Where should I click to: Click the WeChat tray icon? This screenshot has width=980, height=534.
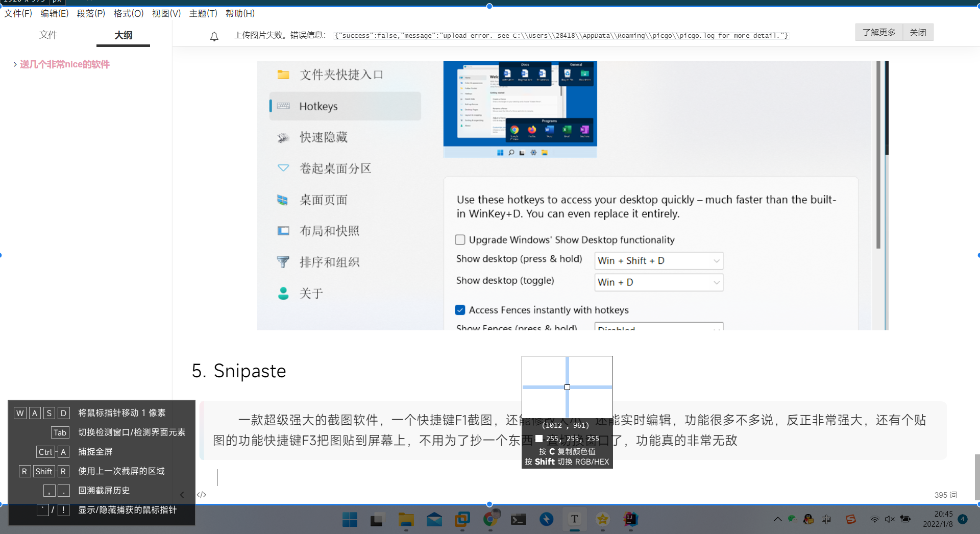click(x=792, y=519)
